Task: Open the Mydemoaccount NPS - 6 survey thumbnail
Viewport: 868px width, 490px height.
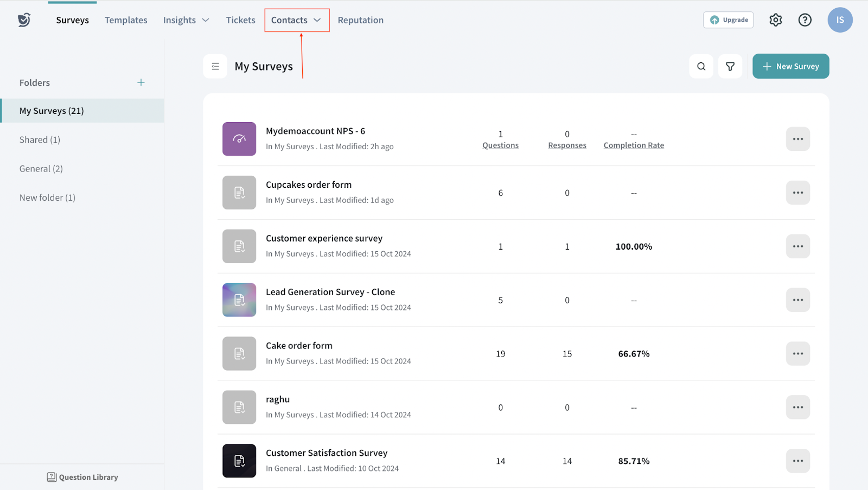Action: pos(239,139)
